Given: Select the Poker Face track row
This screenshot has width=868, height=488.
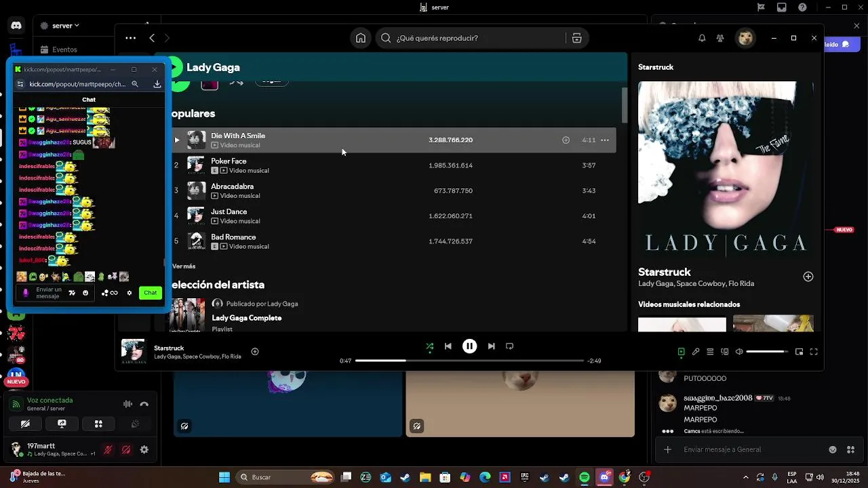Looking at the screenshot, I should pyautogui.click(x=393, y=165).
